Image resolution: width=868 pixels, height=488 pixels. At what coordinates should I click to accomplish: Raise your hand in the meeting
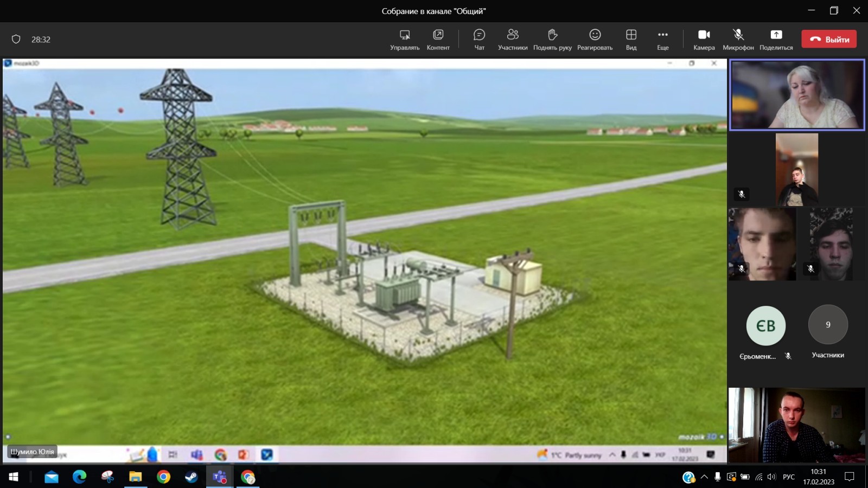coord(552,40)
